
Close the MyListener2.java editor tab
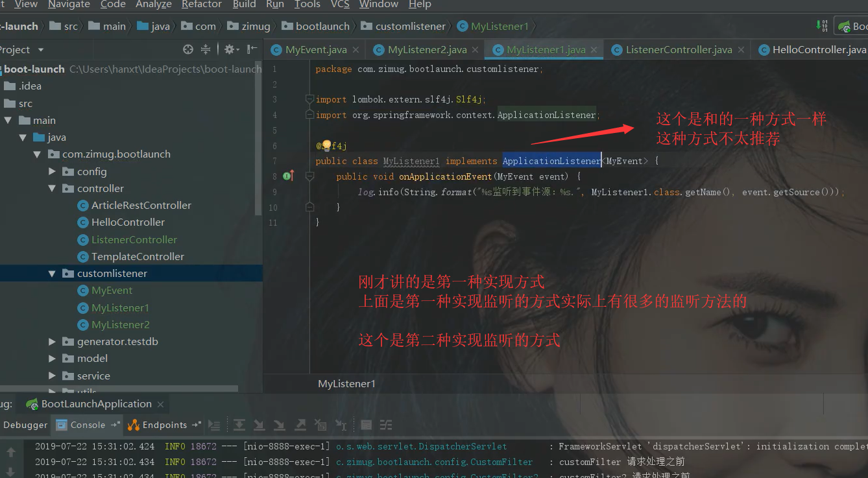(476, 50)
